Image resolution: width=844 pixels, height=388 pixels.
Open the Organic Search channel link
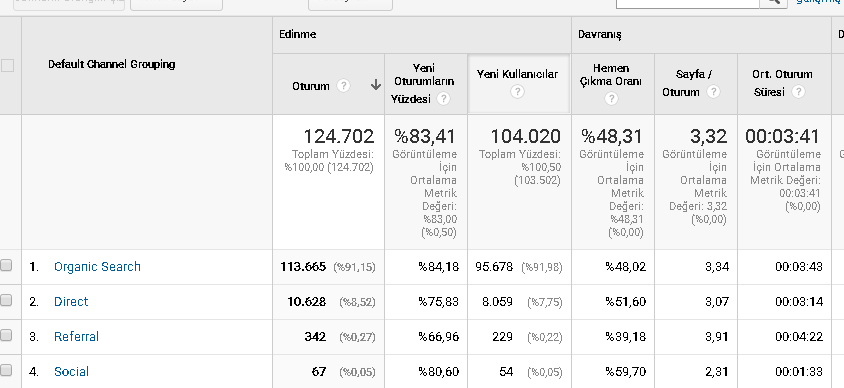[x=97, y=266]
